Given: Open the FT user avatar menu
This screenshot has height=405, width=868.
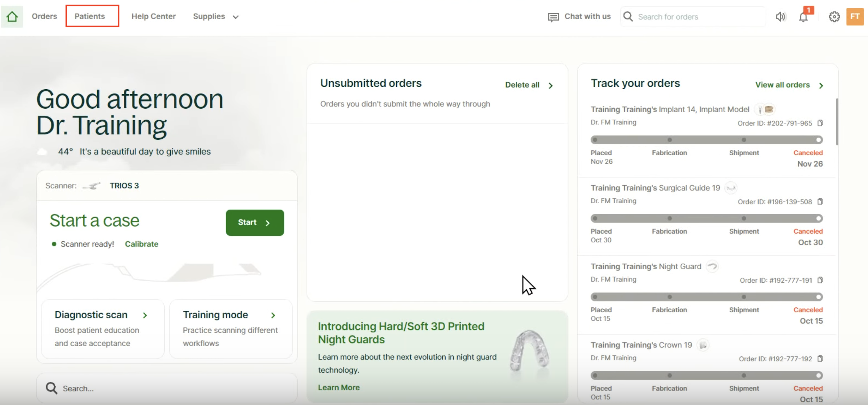Looking at the screenshot, I should coord(854,16).
